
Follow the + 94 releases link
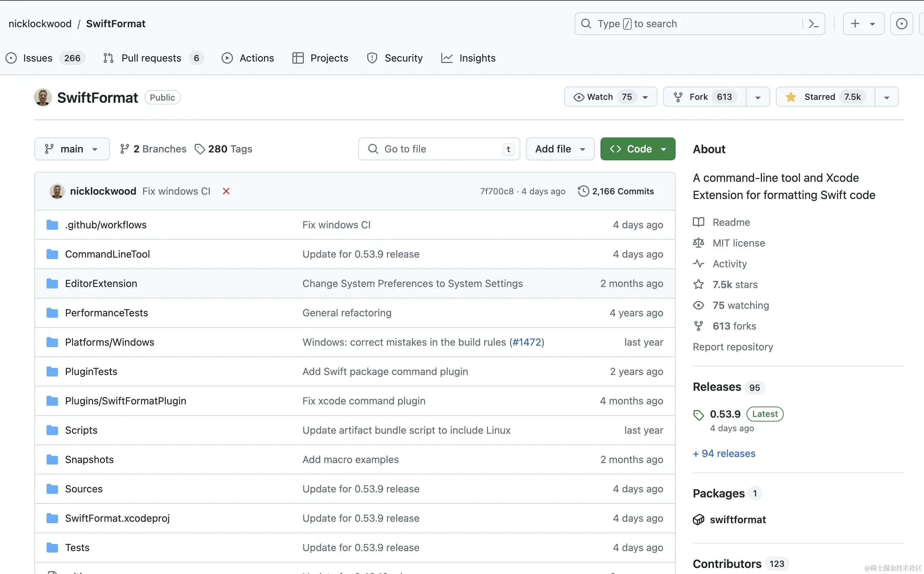tap(724, 454)
